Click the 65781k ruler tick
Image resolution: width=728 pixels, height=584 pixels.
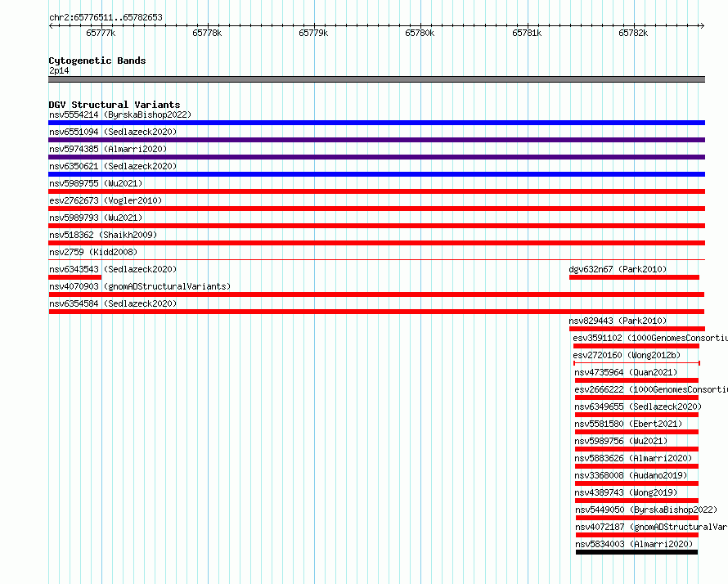click(527, 33)
